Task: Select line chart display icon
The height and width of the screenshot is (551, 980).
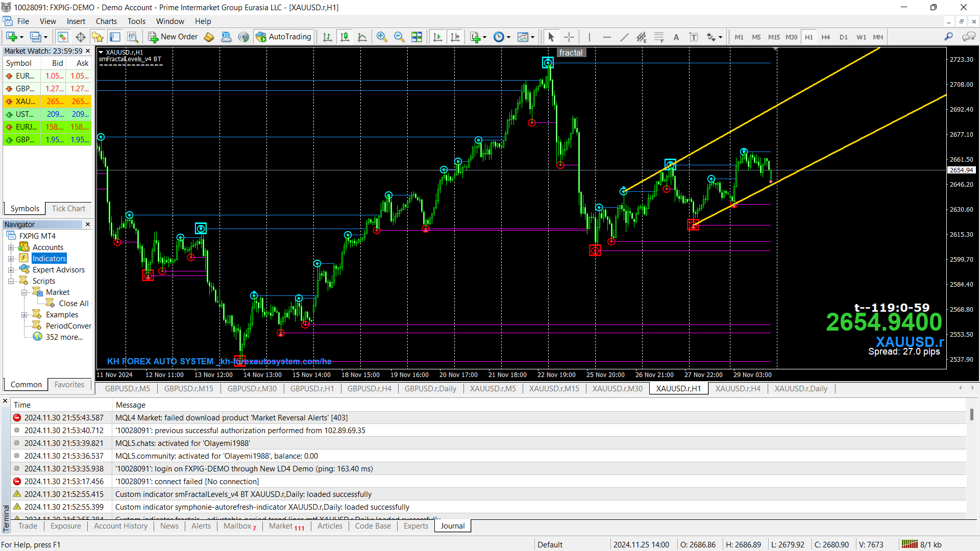Action: click(x=362, y=37)
